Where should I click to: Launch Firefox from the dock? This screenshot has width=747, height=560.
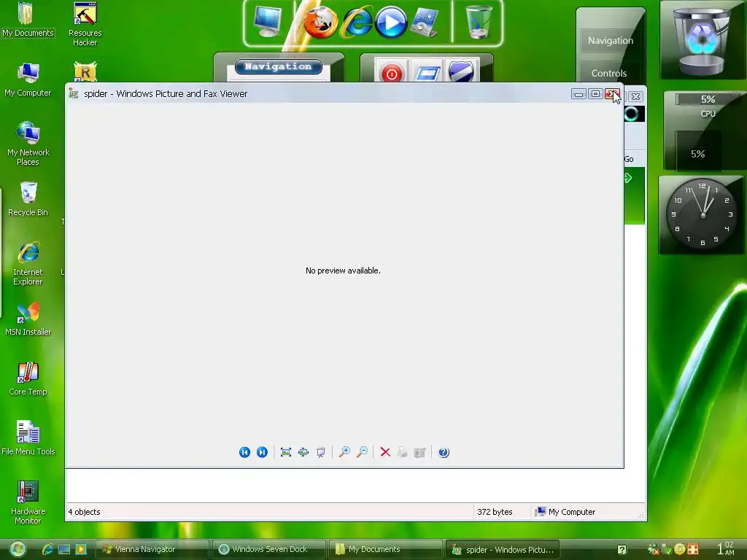[x=320, y=23]
